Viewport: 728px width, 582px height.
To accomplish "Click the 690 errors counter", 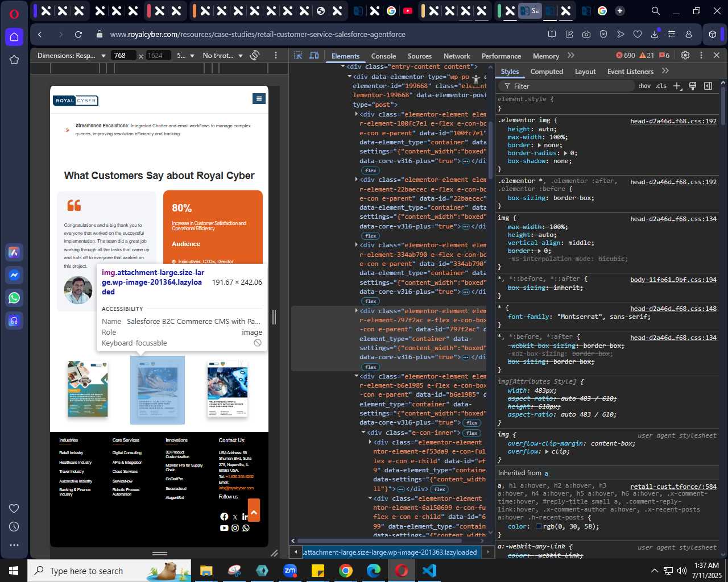I will coord(626,56).
